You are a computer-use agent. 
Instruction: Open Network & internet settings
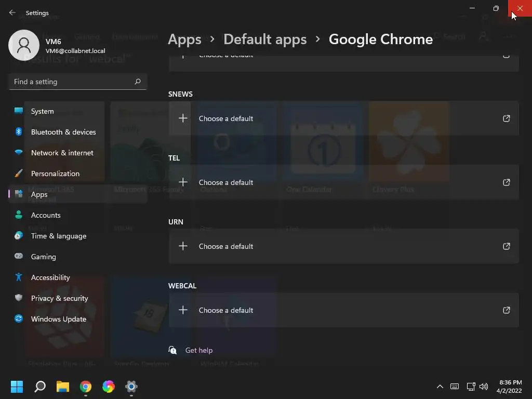pyautogui.click(x=78, y=153)
